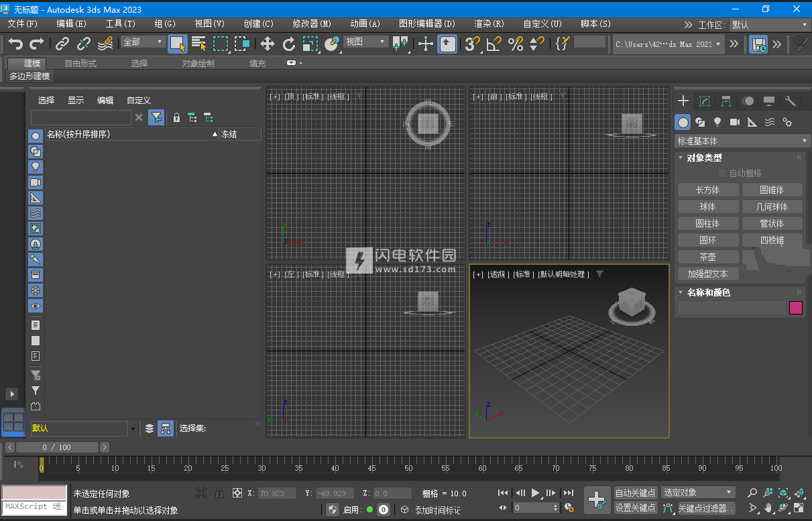Open the 默认 layer dropdown in Scene Explorer

[x=84, y=428]
